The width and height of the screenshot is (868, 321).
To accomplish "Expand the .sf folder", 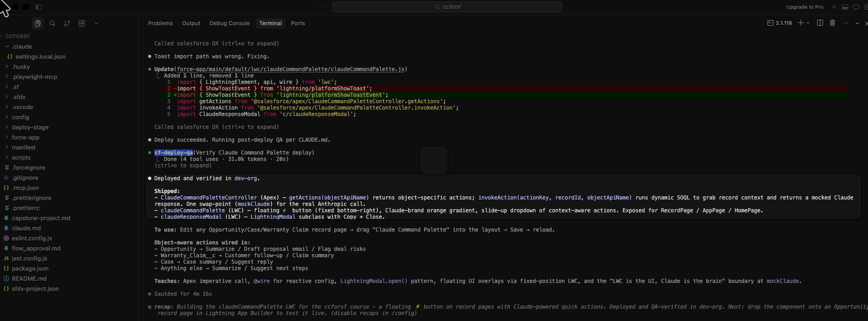I will [16, 87].
